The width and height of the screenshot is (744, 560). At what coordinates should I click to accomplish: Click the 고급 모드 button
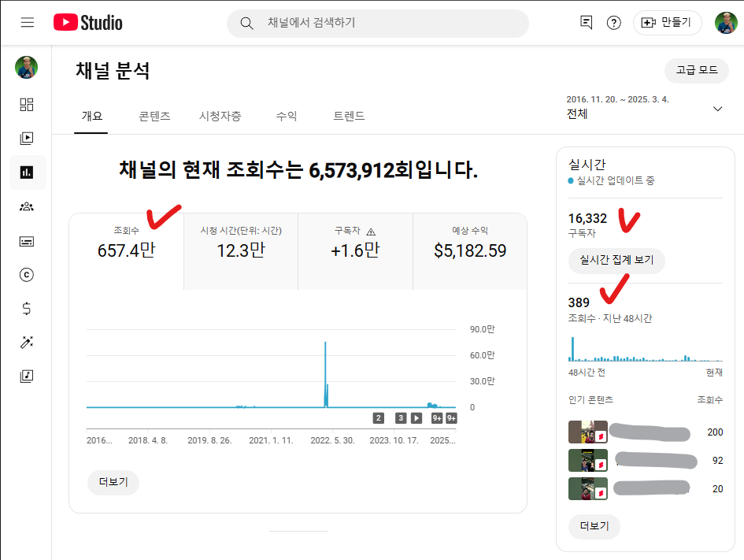coord(696,70)
